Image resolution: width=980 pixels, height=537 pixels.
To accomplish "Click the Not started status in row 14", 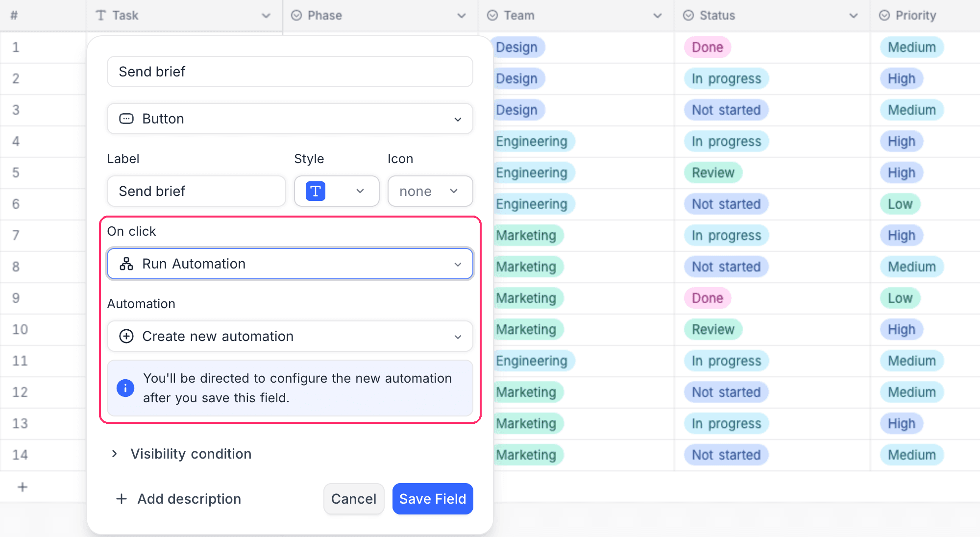I will click(726, 455).
